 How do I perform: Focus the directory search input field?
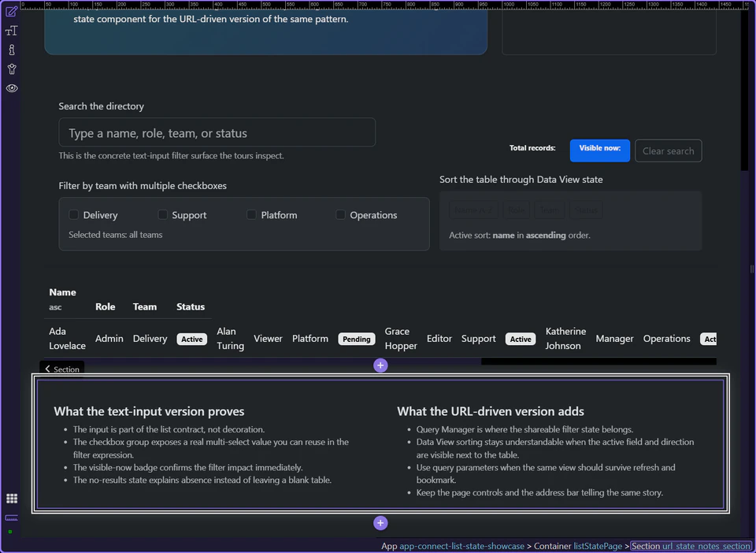[x=217, y=132]
